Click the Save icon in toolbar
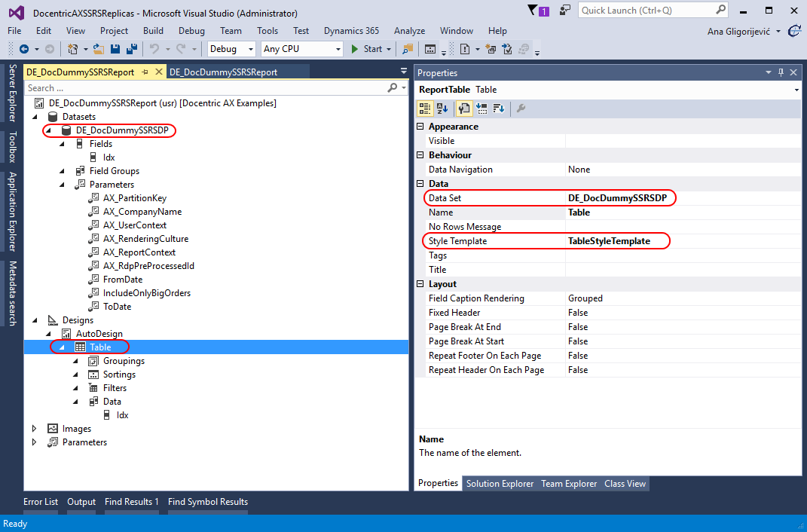The image size is (807, 532). coord(115,49)
